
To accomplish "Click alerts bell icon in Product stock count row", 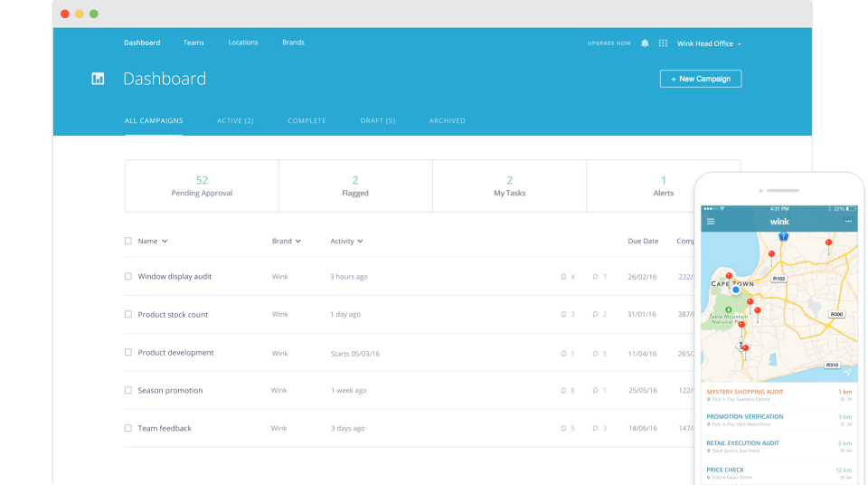I will point(563,314).
